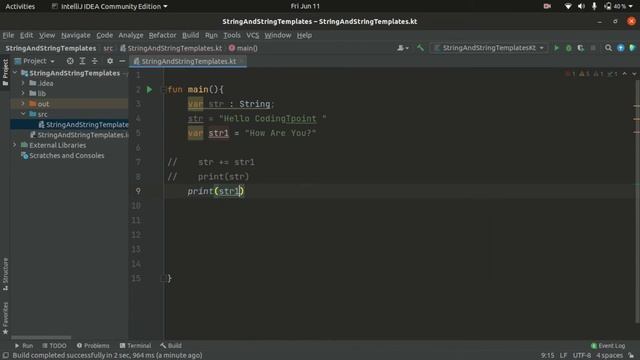
Task: Click UTF-8 encoding in status bar
Action: [582, 356]
